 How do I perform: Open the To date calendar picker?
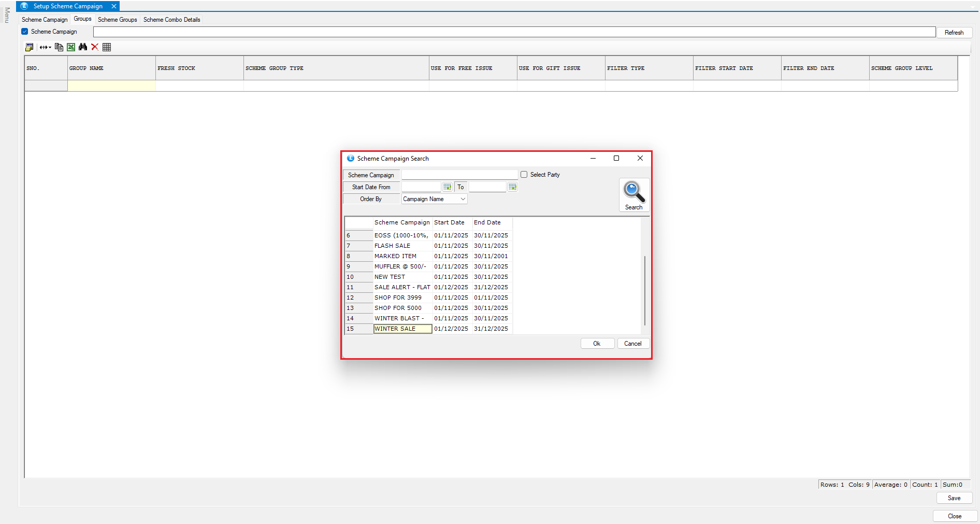coord(512,187)
